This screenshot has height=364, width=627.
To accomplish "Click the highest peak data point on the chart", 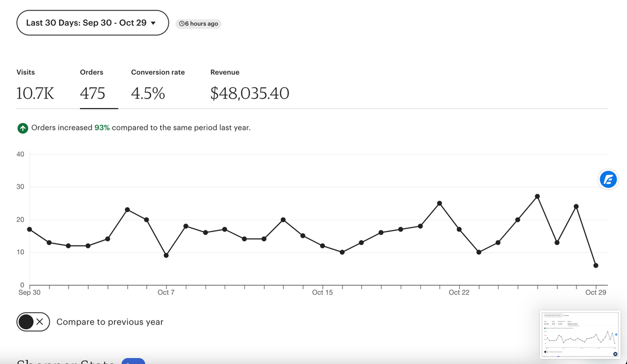I will click(x=537, y=196).
